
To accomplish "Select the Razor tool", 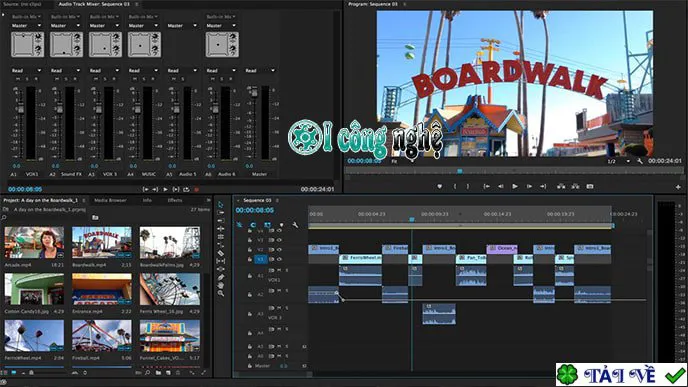I will click(x=220, y=253).
